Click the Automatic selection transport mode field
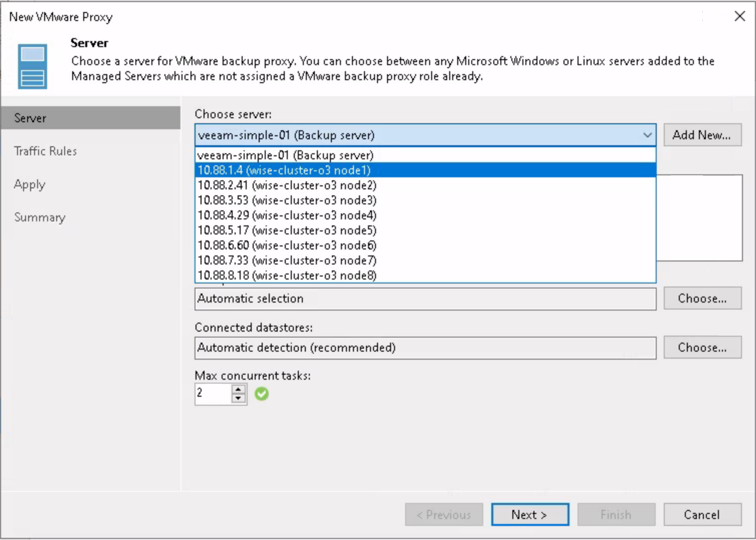The image size is (756, 540). coord(425,299)
